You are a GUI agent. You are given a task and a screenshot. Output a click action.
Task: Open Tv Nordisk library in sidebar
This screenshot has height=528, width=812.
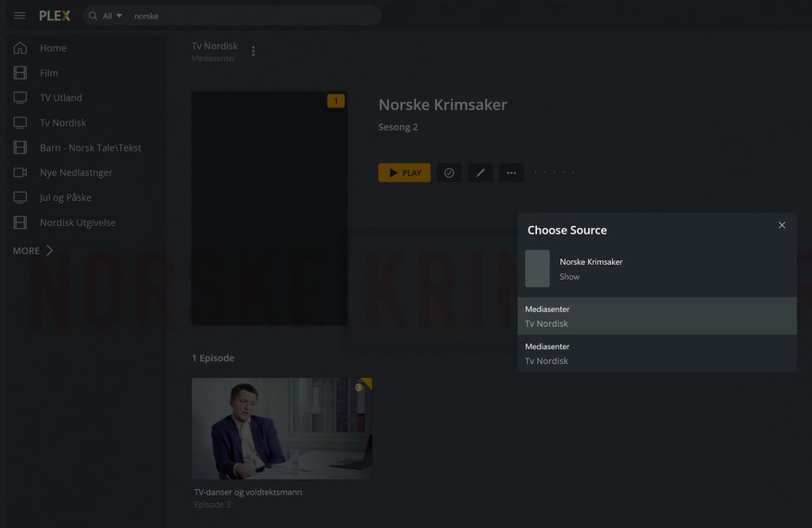point(63,123)
